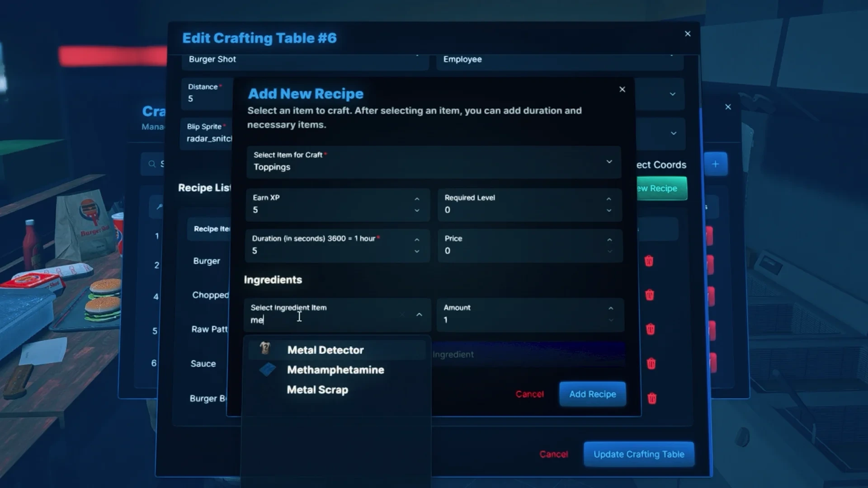Close the background Crafting manager window
868x488 pixels.
click(x=728, y=107)
